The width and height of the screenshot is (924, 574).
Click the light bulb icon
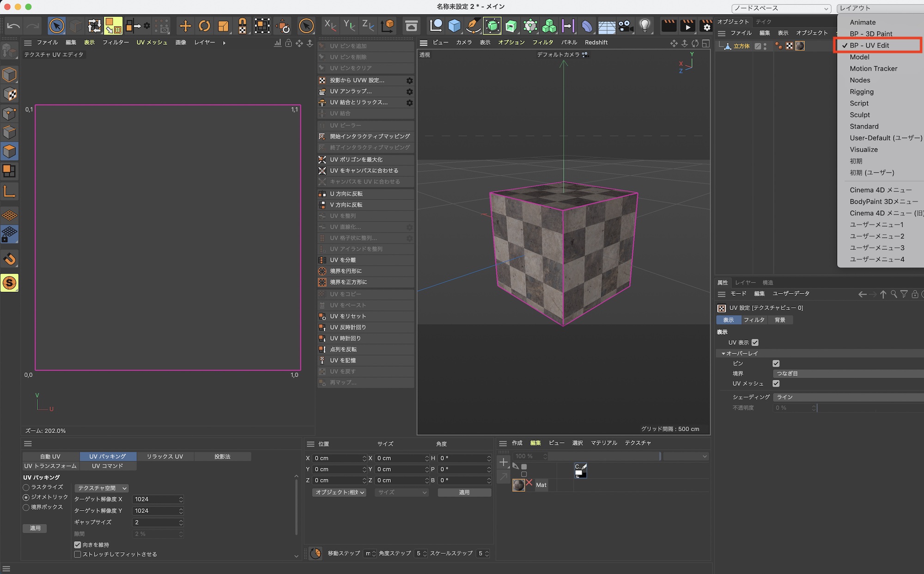coord(644,26)
